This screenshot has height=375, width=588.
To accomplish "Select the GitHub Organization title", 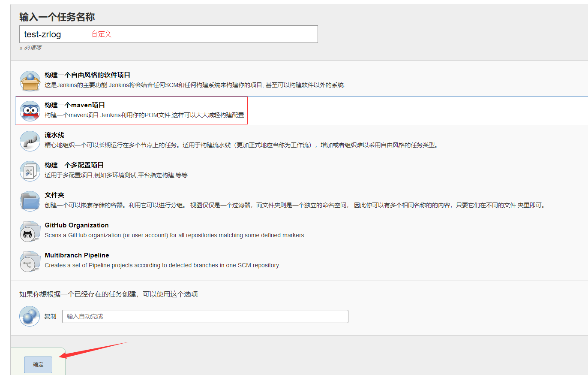I will tap(77, 225).
